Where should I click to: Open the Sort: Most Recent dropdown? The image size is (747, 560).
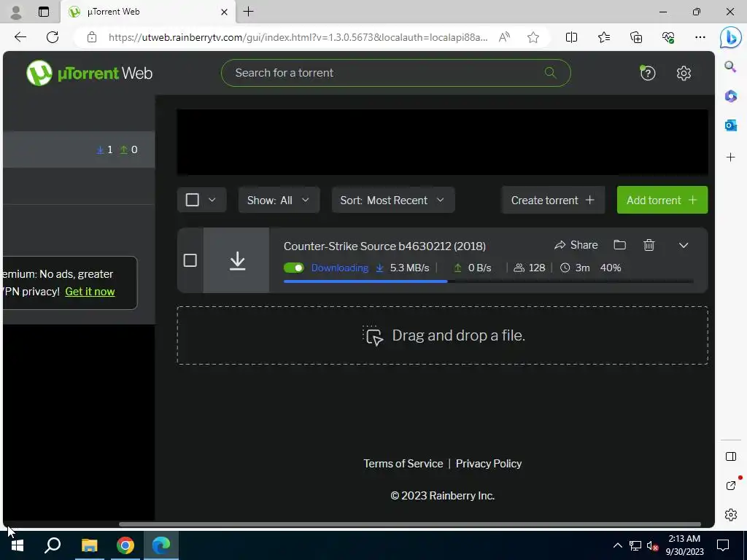coord(393,200)
